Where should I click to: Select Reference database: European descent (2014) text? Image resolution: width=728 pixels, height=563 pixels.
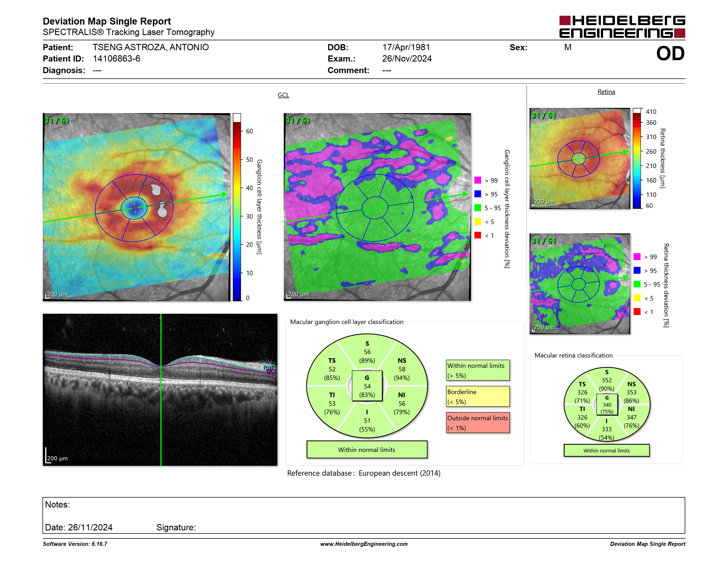[364, 473]
